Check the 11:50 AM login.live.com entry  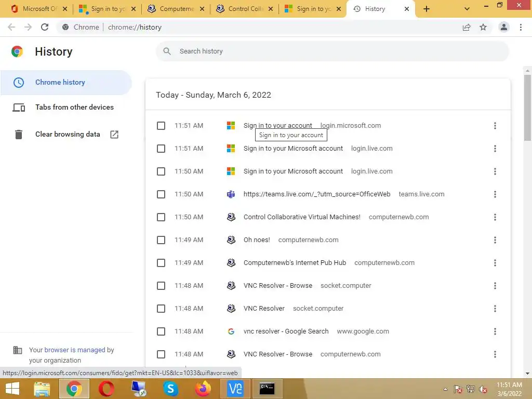(x=161, y=171)
